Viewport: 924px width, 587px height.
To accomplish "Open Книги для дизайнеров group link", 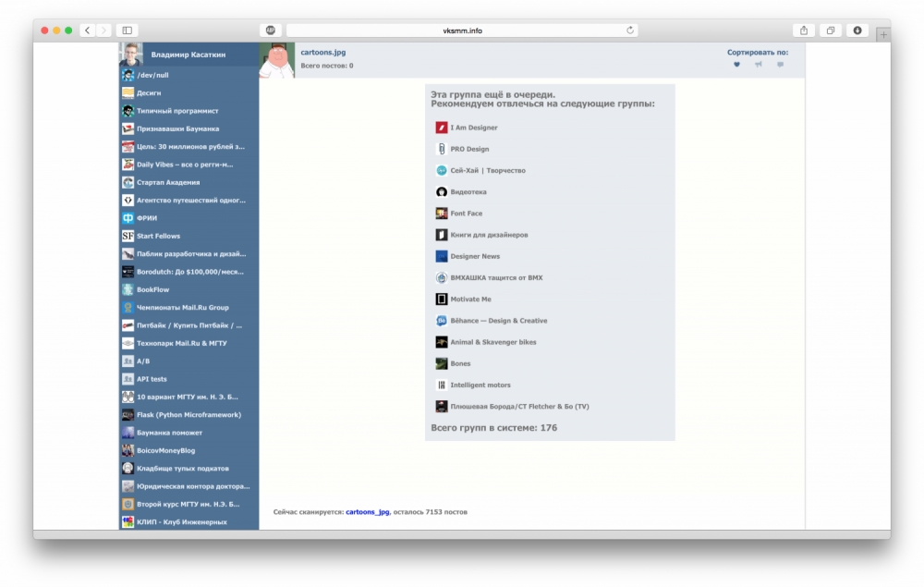I will [x=489, y=235].
